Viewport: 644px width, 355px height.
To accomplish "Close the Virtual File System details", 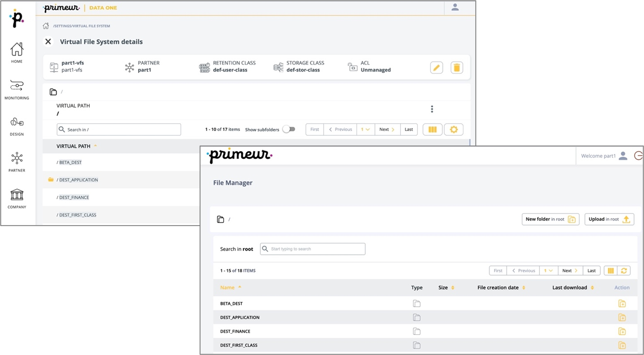I will point(48,42).
